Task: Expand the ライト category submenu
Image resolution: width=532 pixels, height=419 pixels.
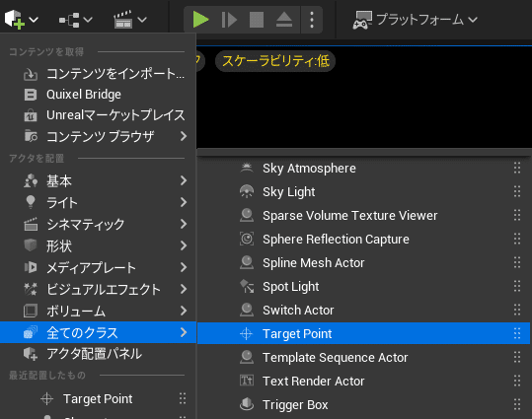Action: click(98, 202)
